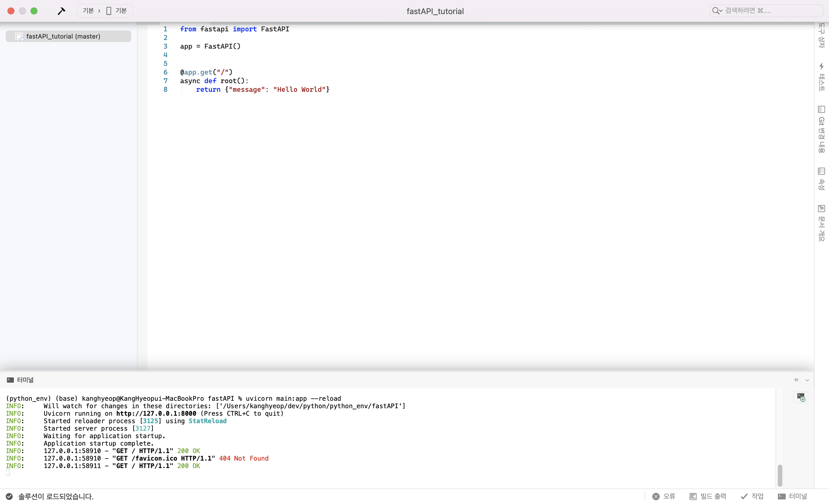Pin the terminal panel
This screenshot has height=504, width=829.
click(796, 380)
